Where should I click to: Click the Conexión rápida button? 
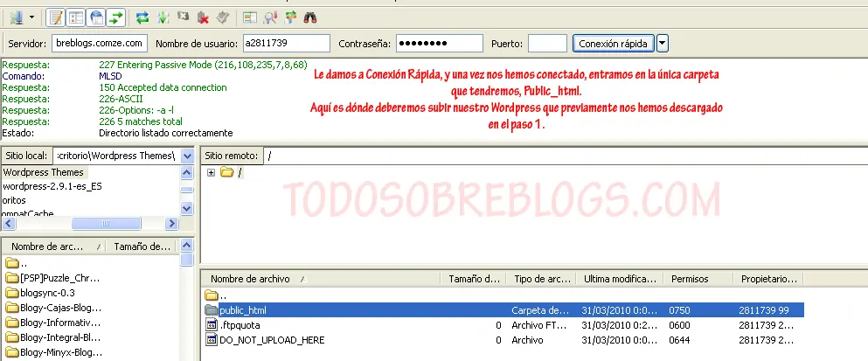coord(613,43)
